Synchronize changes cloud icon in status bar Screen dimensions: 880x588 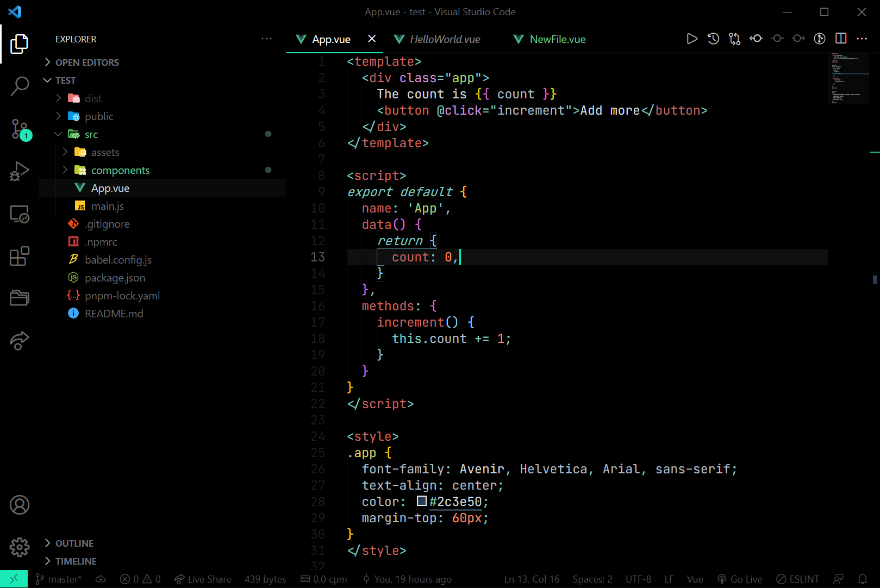pos(101,579)
